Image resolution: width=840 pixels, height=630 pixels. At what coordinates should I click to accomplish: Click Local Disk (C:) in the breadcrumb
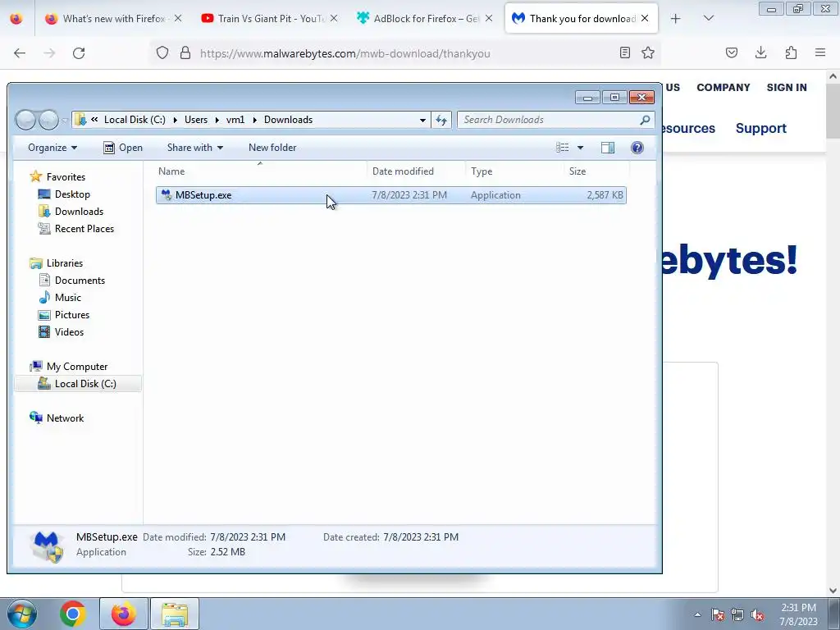135,120
